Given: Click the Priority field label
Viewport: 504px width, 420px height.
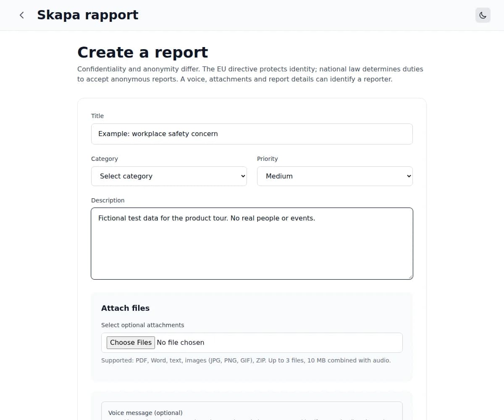Looking at the screenshot, I should 268,159.
